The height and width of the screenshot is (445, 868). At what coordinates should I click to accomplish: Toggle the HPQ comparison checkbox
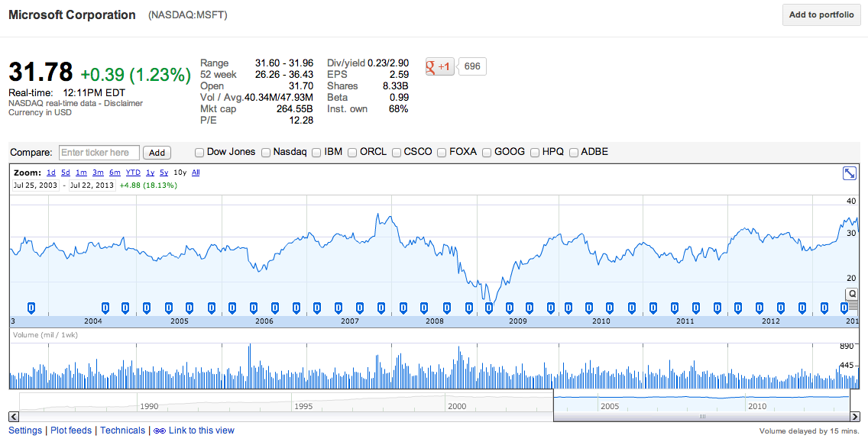(x=535, y=153)
